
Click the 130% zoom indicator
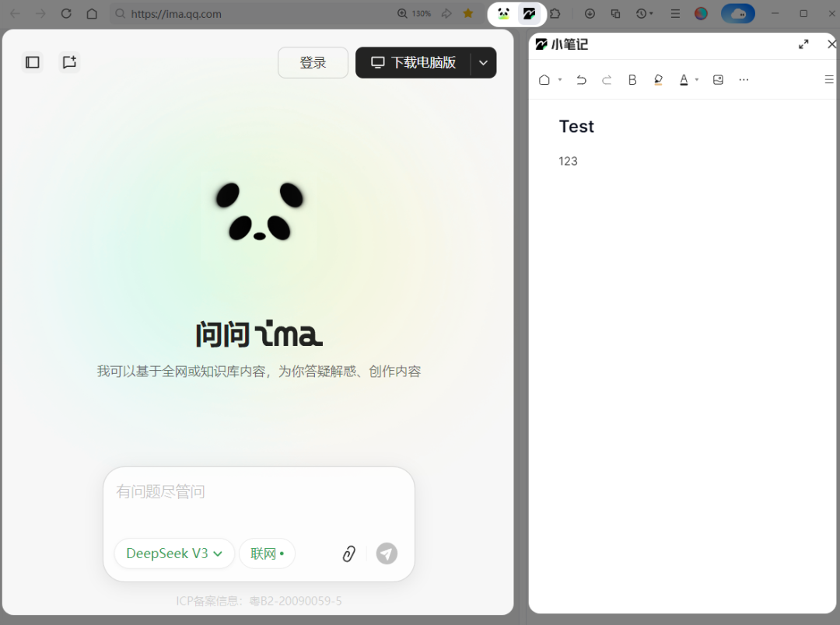[x=414, y=14]
